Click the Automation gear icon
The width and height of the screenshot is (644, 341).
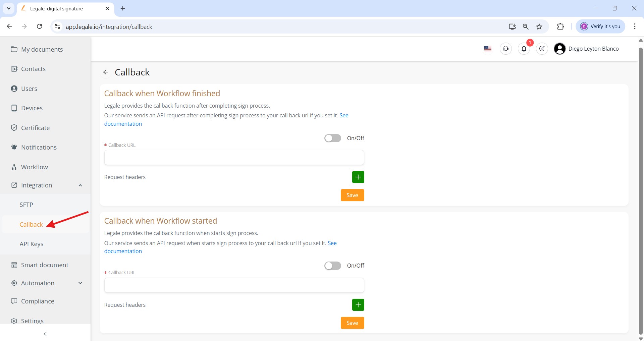[14, 283]
